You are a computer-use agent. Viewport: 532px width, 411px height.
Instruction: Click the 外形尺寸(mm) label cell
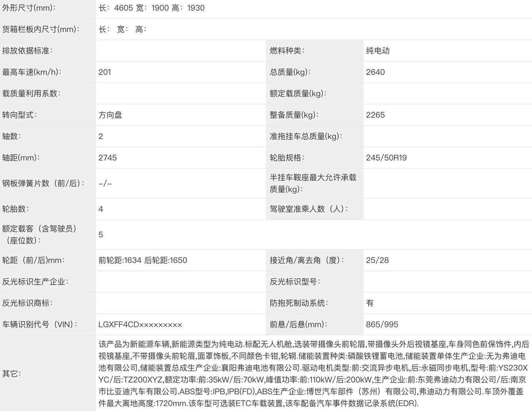[x=29, y=8]
